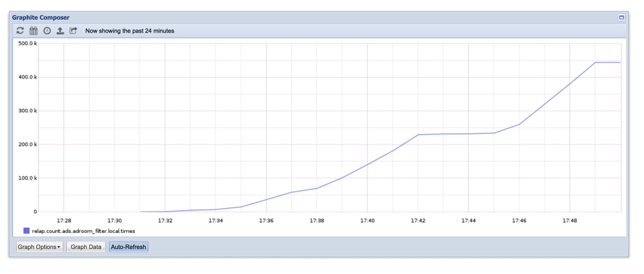The height and width of the screenshot is (274, 644).
Task: Click the 17:46 x-axis label
Action: 519,220
